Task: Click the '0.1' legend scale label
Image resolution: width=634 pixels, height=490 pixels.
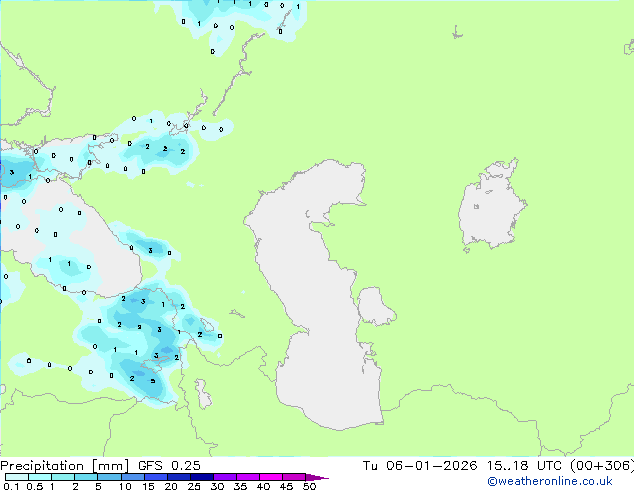Action: click(11, 486)
